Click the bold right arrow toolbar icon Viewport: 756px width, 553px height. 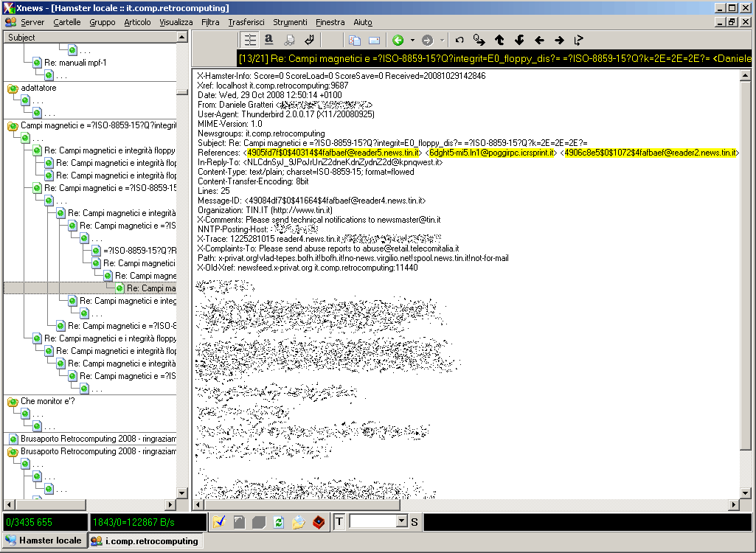[559, 40]
